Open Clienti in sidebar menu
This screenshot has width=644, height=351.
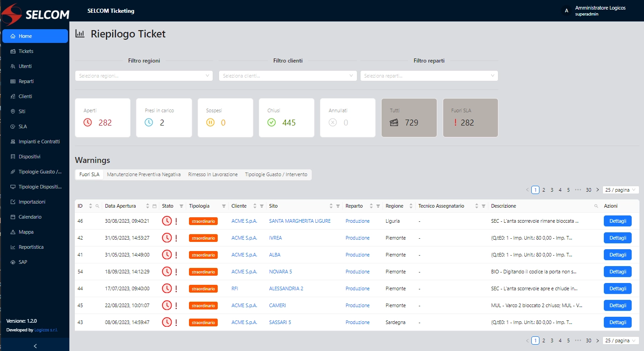point(35,96)
